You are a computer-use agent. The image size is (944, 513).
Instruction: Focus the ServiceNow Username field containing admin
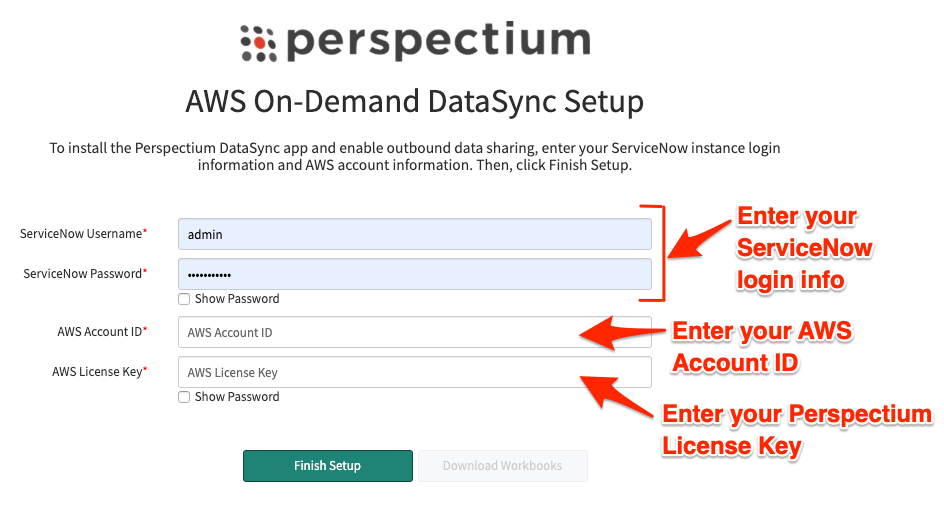[x=415, y=234]
